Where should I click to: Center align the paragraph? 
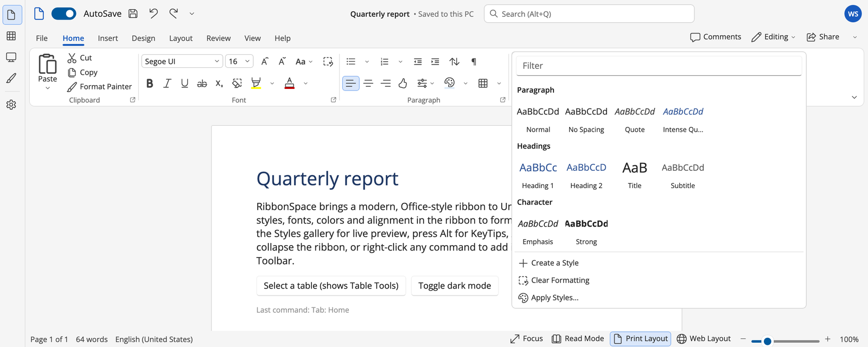(x=368, y=83)
